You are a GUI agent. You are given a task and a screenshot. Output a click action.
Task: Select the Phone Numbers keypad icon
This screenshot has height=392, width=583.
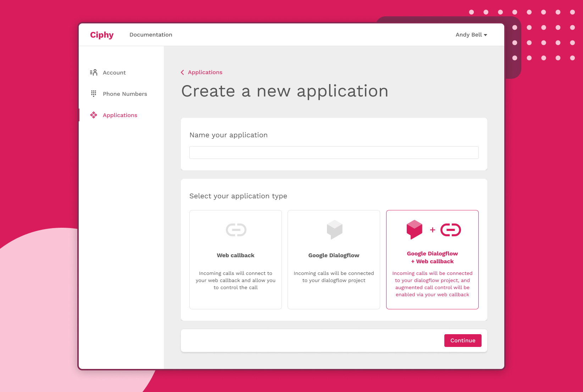94,94
